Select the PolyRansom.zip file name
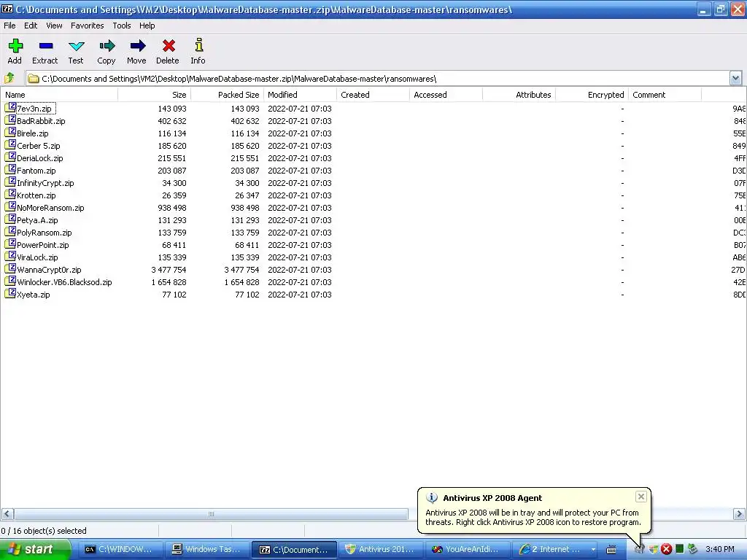 point(44,233)
